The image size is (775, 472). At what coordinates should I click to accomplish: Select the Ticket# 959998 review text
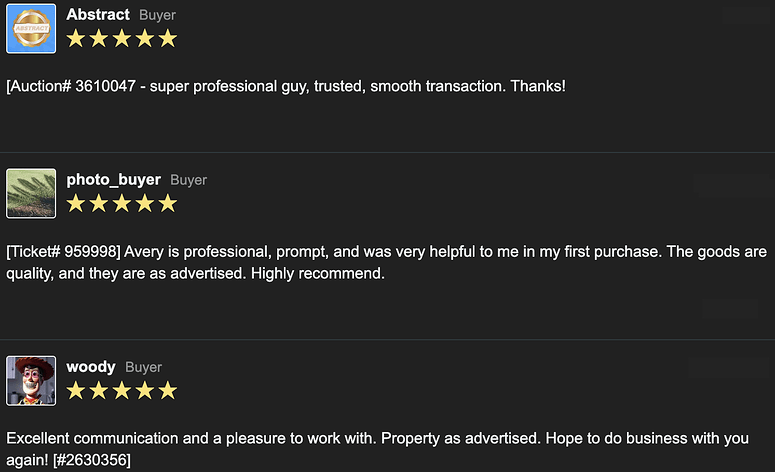(x=387, y=262)
